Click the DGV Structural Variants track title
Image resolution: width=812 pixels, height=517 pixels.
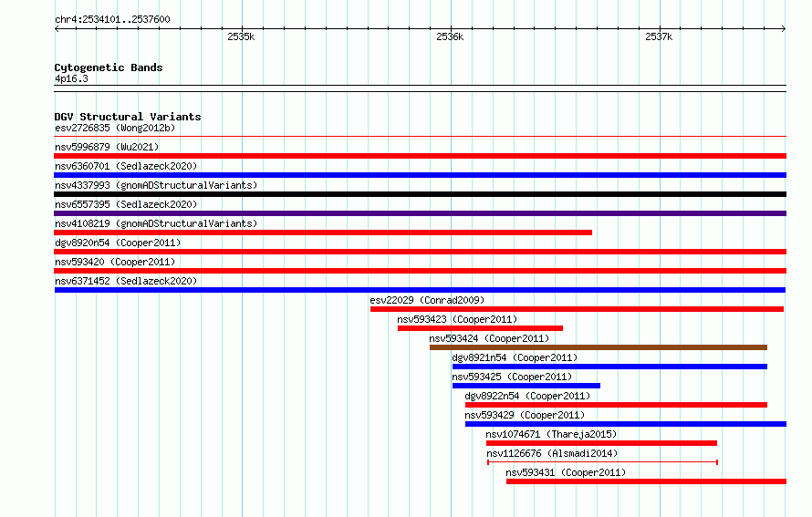click(128, 117)
